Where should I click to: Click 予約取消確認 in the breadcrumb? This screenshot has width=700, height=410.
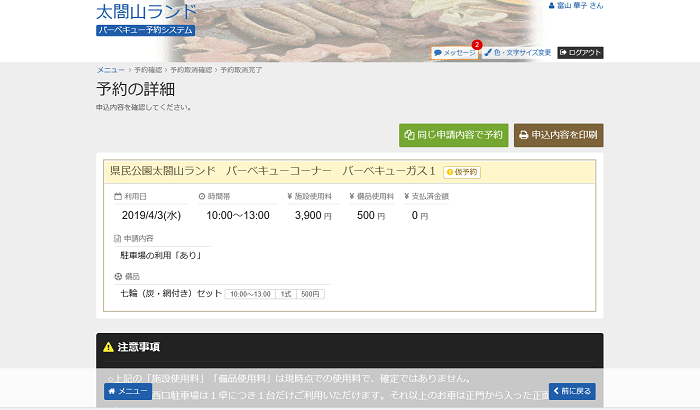(191, 70)
